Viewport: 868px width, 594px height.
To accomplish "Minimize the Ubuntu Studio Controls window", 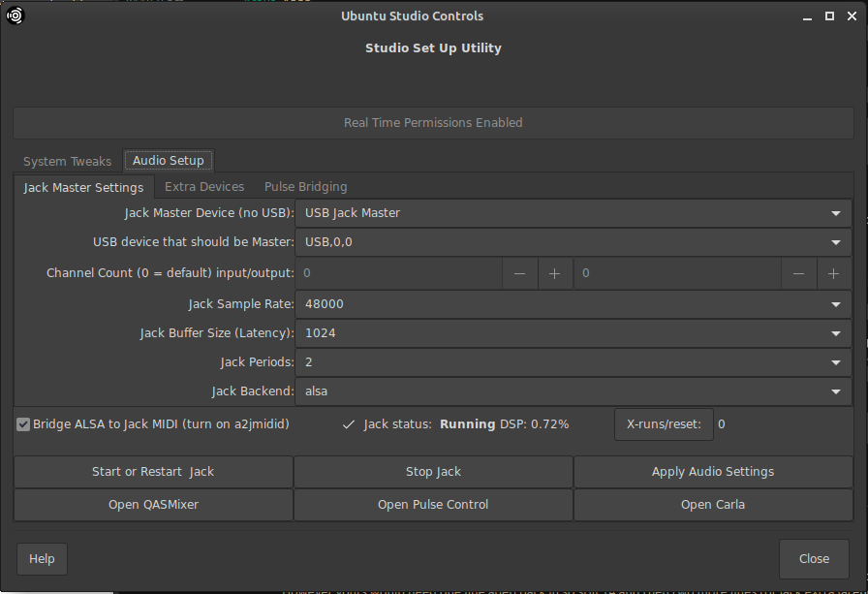I will [x=807, y=16].
